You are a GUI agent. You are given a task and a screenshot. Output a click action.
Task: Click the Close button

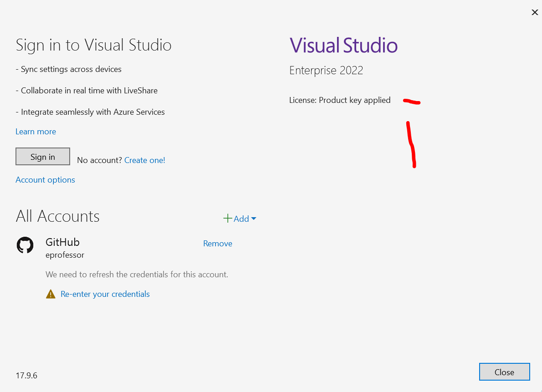[x=504, y=372]
